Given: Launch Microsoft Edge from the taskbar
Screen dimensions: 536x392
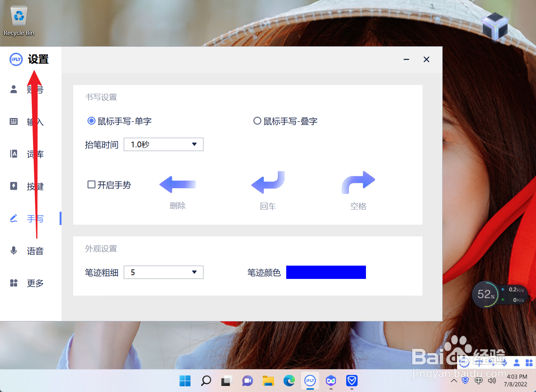Looking at the screenshot, I should (x=289, y=381).
